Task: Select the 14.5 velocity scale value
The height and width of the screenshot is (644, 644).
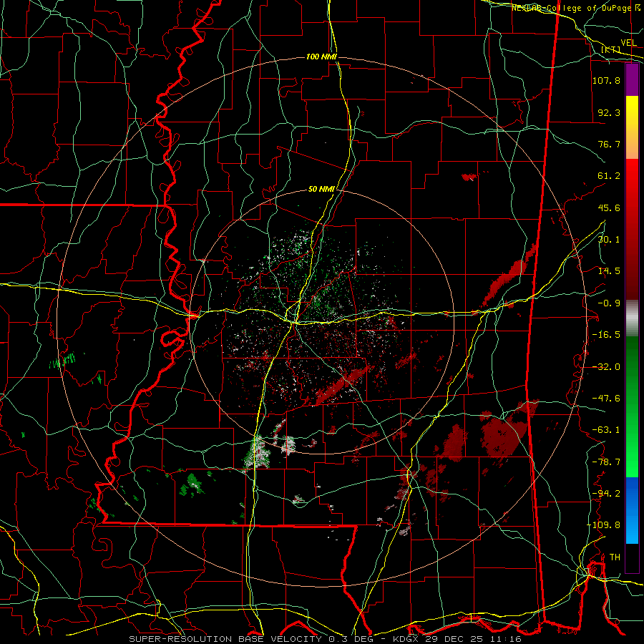Action: click(609, 271)
